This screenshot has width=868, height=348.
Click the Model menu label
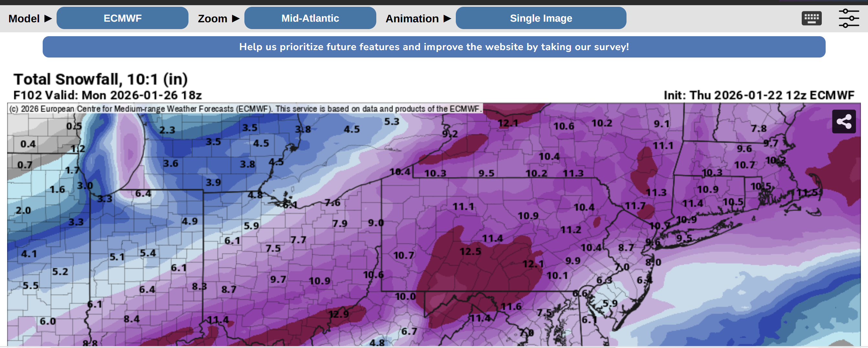click(24, 18)
